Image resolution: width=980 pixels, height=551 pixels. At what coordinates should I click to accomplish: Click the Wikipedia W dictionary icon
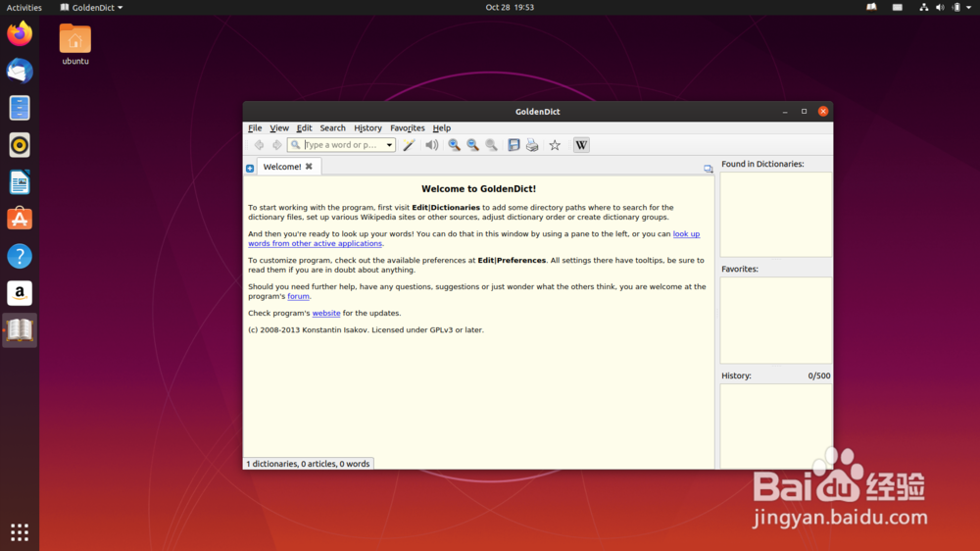click(x=581, y=145)
